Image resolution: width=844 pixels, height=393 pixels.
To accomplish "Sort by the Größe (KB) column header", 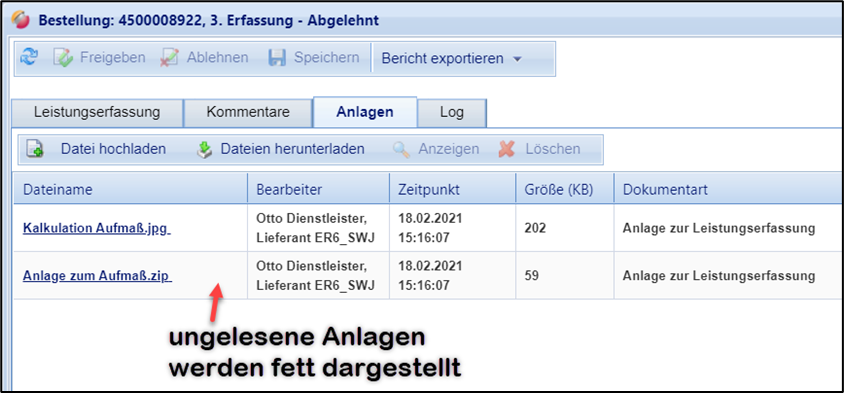I will point(565,189).
